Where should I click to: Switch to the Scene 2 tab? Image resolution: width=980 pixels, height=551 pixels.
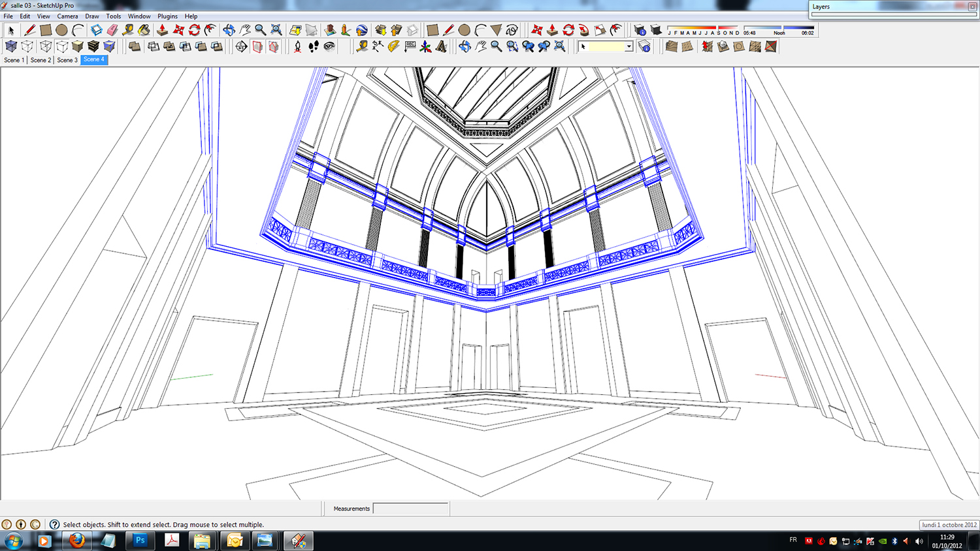click(41, 60)
